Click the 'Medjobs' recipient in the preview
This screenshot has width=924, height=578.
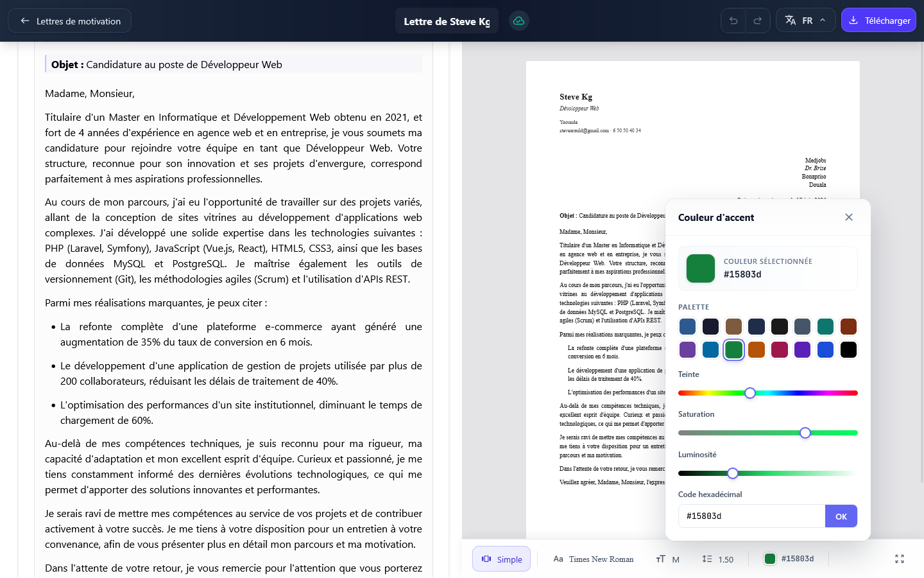point(816,160)
